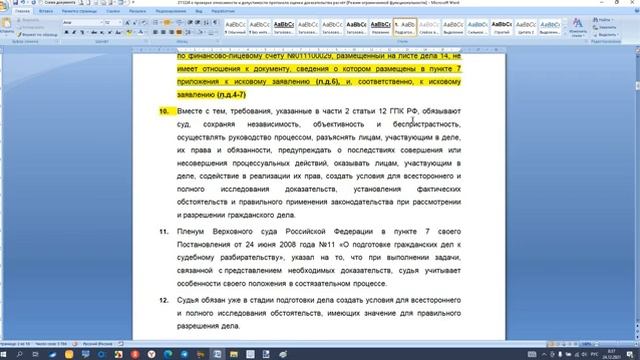Switch to the Developer ribbon tab
640x360 pixels.
tap(223, 11)
